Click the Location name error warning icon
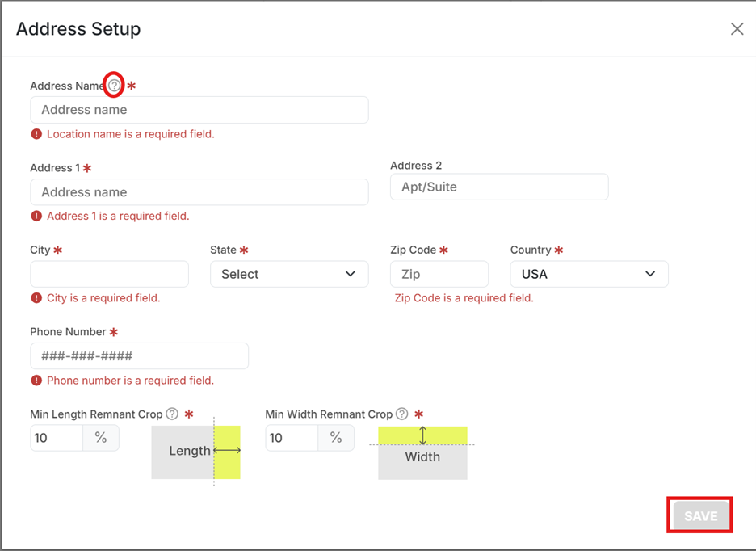756x551 pixels. point(36,134)
